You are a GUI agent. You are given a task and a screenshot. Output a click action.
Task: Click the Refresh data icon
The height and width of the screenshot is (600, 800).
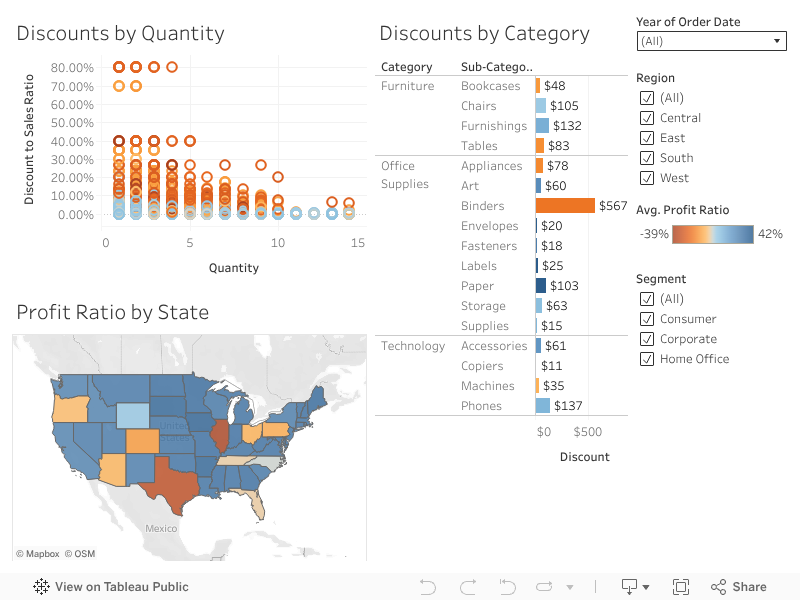(x=545, y=587)
